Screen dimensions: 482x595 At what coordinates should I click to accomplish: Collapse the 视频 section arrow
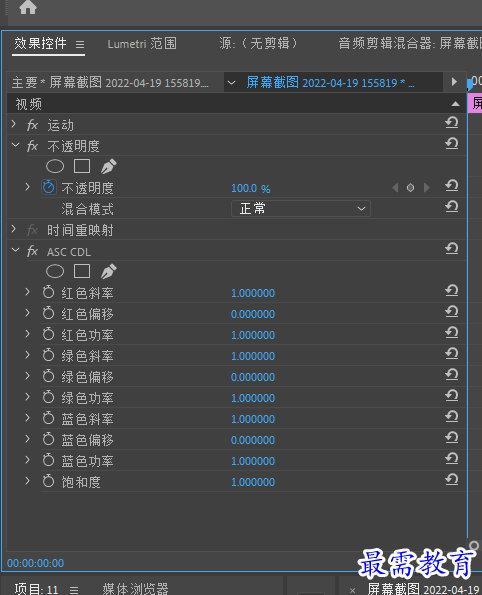[x=455, y=104]
